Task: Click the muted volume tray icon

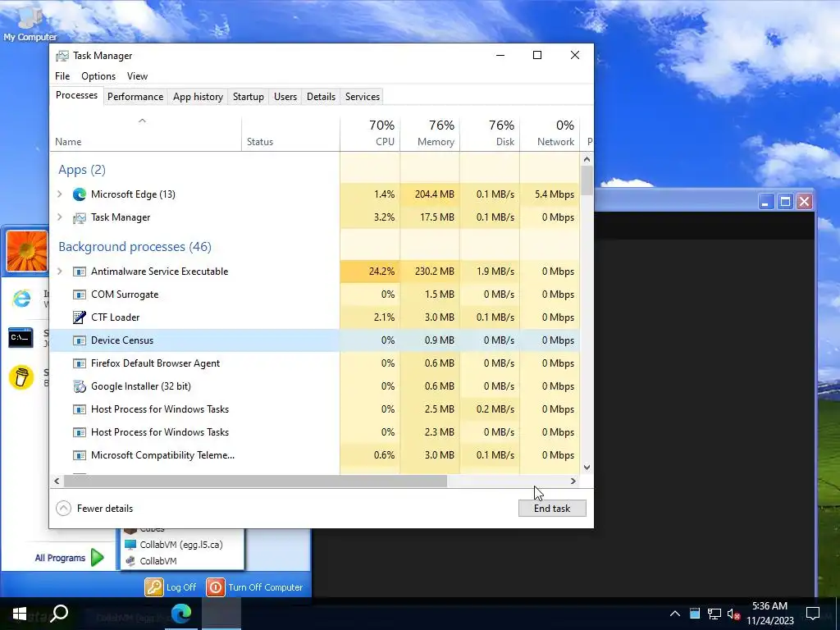Action: 733,614
